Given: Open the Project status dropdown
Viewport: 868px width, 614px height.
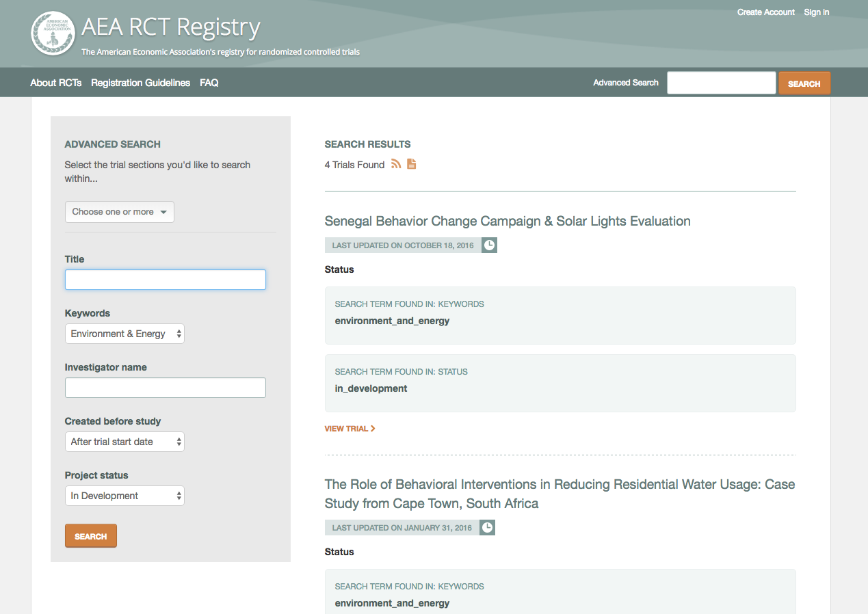Looking at the screenshot, I should click(124, 496).
